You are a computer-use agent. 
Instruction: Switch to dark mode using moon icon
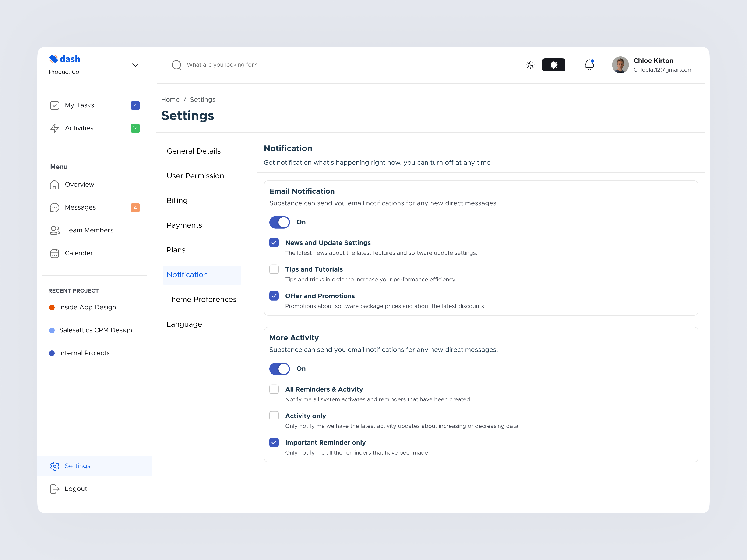pyautogui.click(x=530, y=65)
